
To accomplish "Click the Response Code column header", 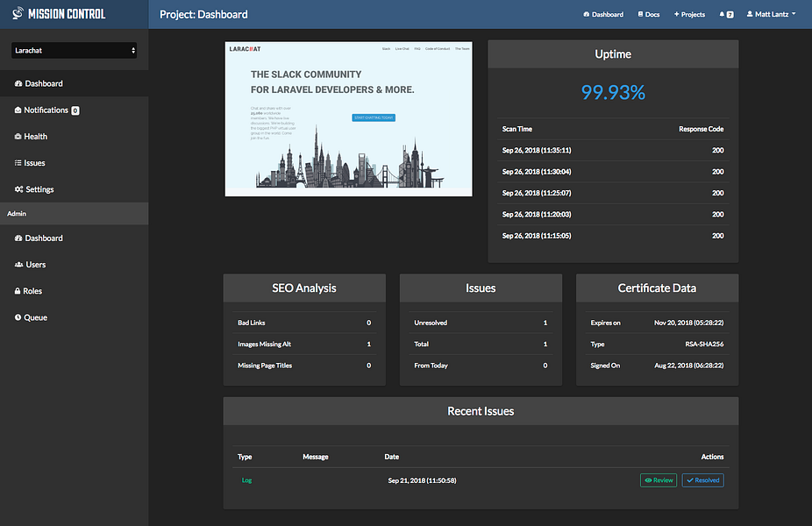I will tap(702, 129).
